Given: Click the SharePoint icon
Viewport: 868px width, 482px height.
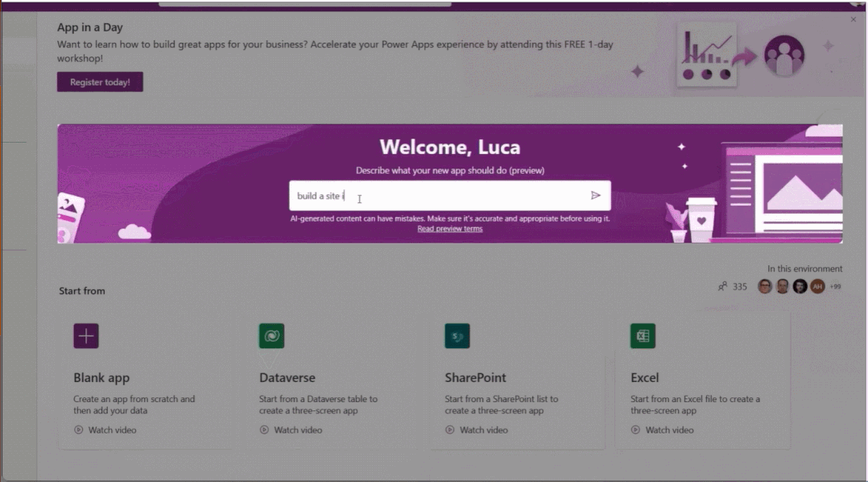Looking at the screenshot, I should 457,336.
